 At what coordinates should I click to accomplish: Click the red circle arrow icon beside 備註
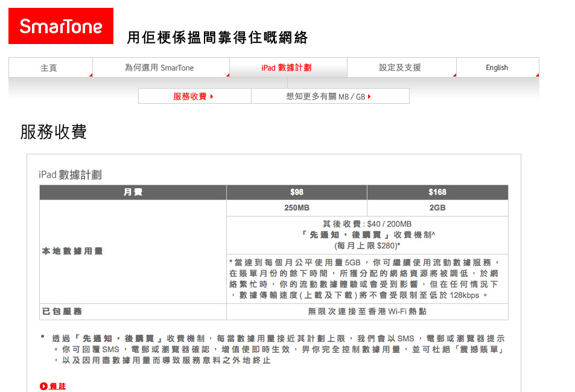coord(43,386)
